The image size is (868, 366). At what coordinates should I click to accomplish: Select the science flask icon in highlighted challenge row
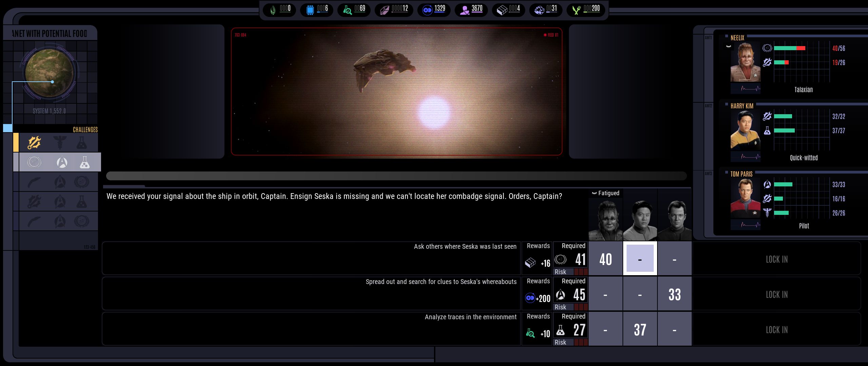(x=84, y=162)
